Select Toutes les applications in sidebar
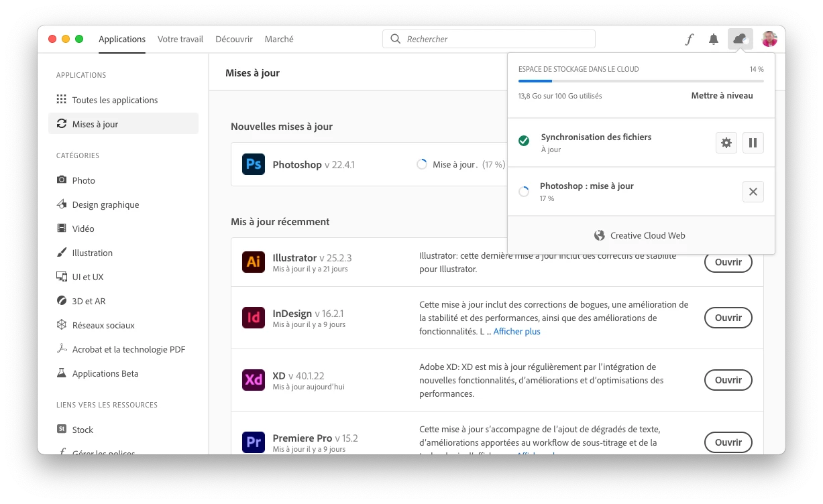The height and width of the screenshot is (504, 823). pyautogui.click(x=123, y=100)
